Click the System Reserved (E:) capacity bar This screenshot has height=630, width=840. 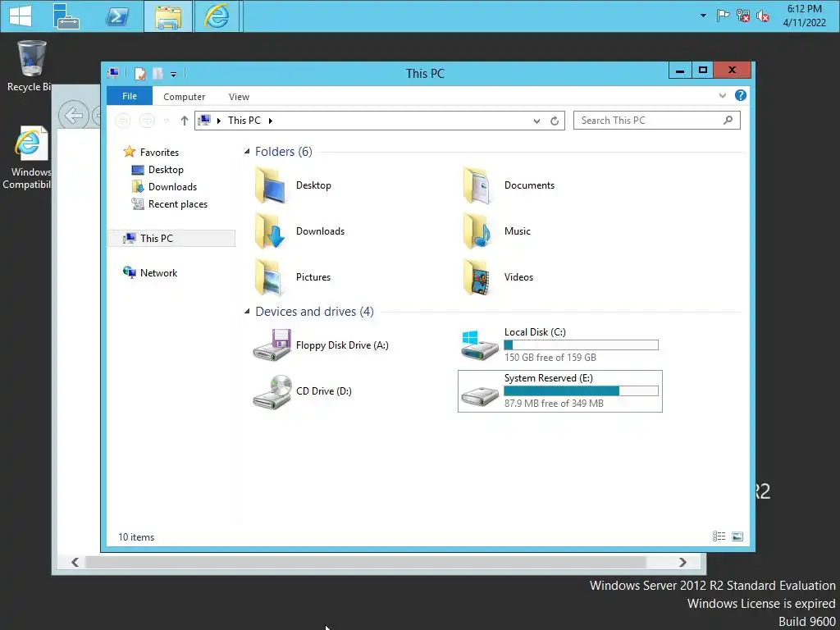pyautogui.click(x=582, y=391)
